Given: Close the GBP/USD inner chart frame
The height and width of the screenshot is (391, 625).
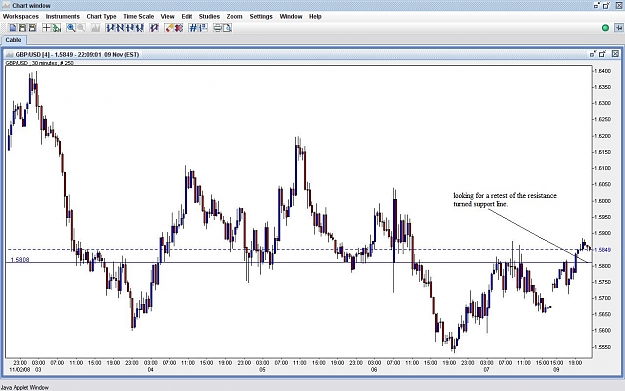Looking at the screenshot, I should (615, 54).
